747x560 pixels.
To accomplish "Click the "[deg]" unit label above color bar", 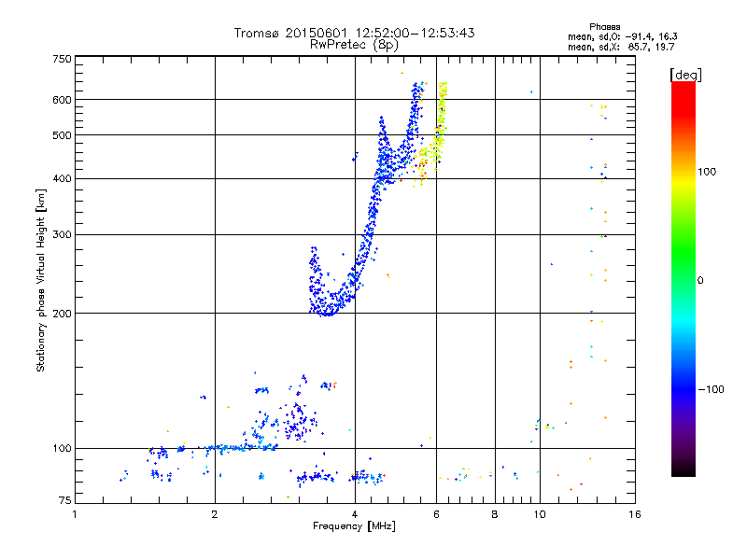I will pyautogui.click(x=685, y=75).
